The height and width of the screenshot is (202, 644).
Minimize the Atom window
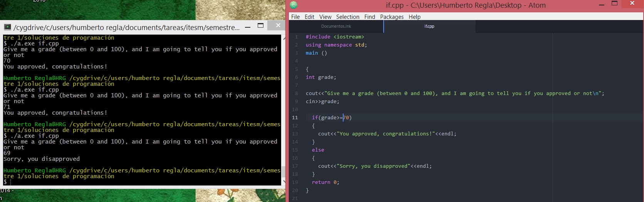[x=602, y=5]
